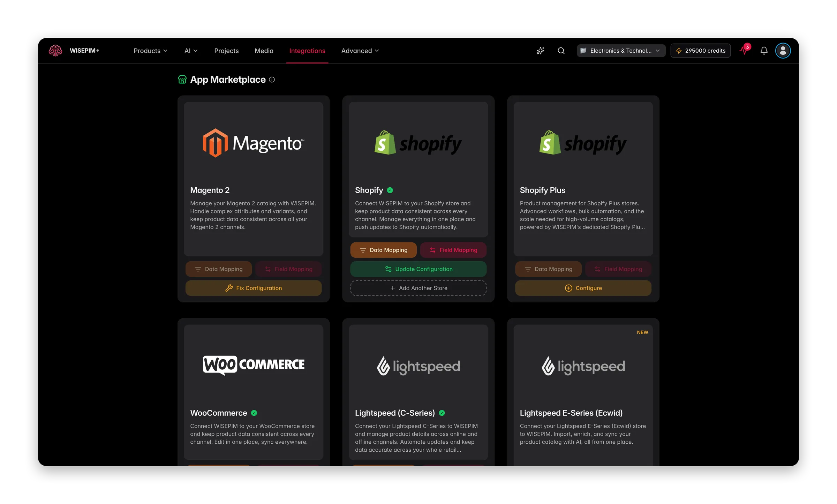Click Data Mapping on the Shopify Plus card
The width and height of the screenshot is (837, 504).
coord(549,269)
